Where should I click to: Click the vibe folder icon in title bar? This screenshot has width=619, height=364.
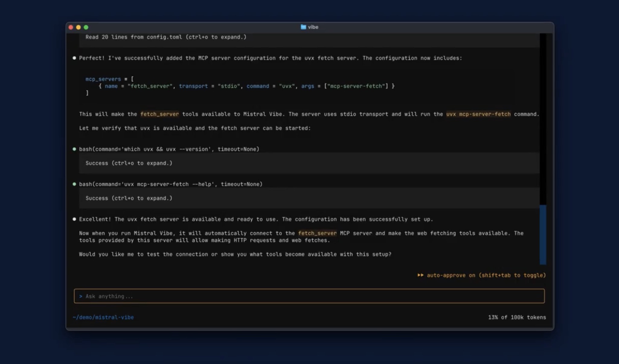click(303, 27)
